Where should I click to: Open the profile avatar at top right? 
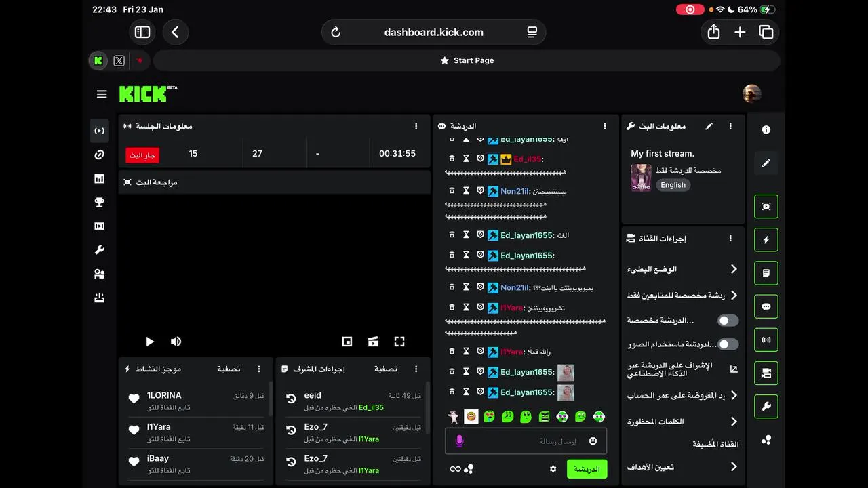pos(751,94)
